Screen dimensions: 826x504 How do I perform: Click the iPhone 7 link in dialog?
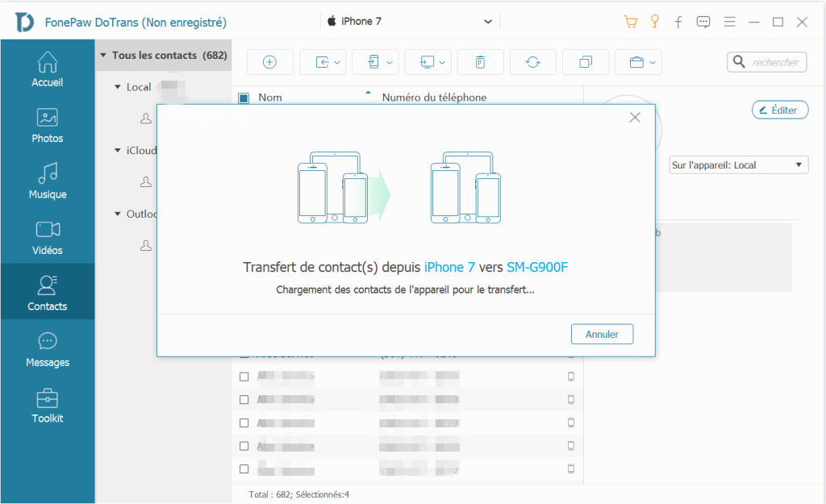tap(449, 267)
